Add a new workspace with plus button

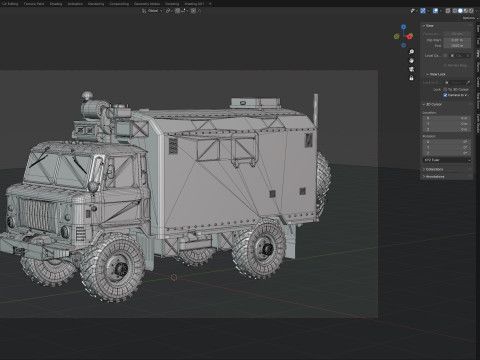210,4
